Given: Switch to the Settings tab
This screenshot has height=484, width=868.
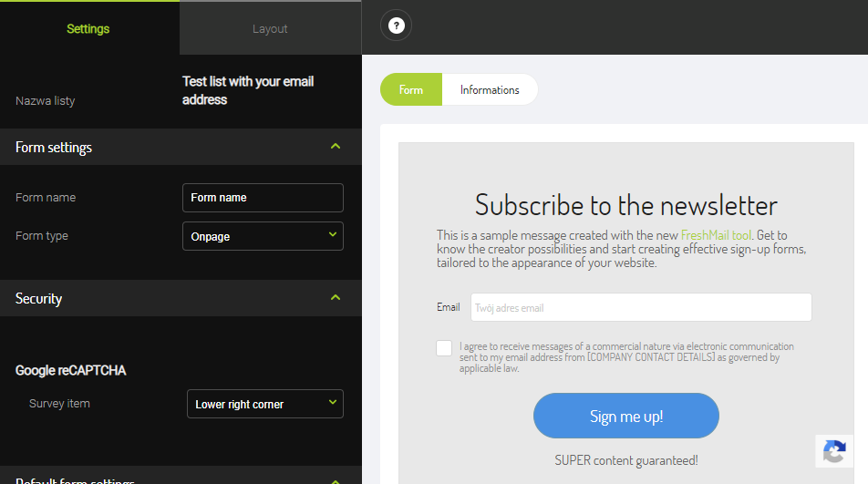Looking at the screenshot, I should (x=88, y=28).
